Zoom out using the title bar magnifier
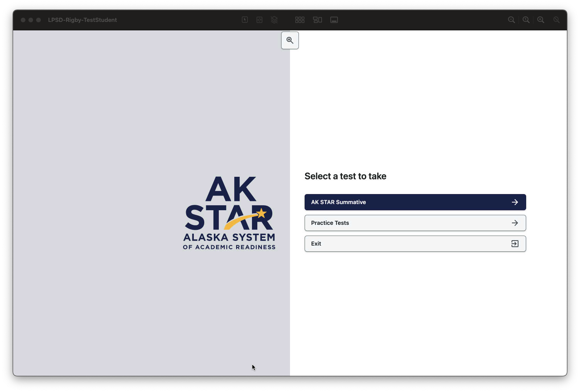 tap(511, 20)
